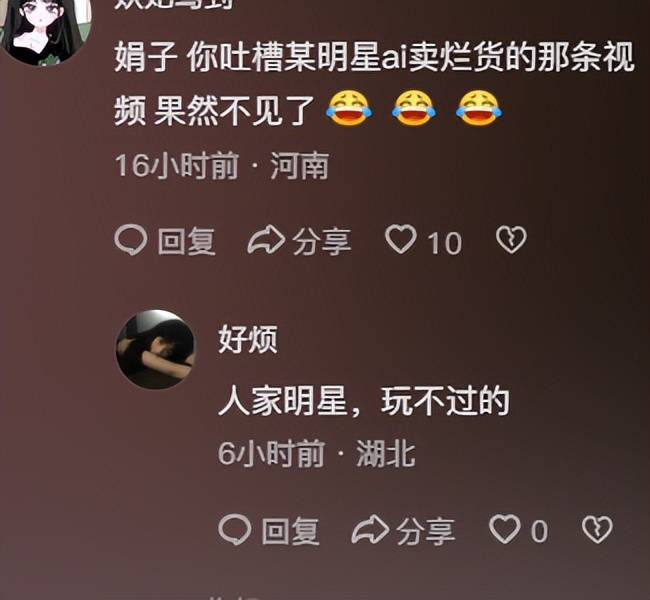Tap the reply bubble icon under 好烦's comment

click(x=235, y=530)
